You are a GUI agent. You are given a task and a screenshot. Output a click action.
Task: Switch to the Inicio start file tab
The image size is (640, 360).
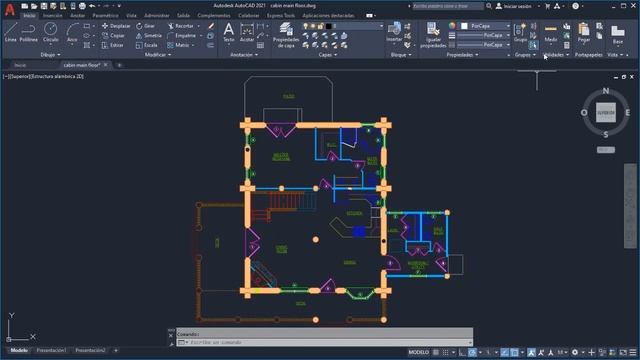(20, 65)
